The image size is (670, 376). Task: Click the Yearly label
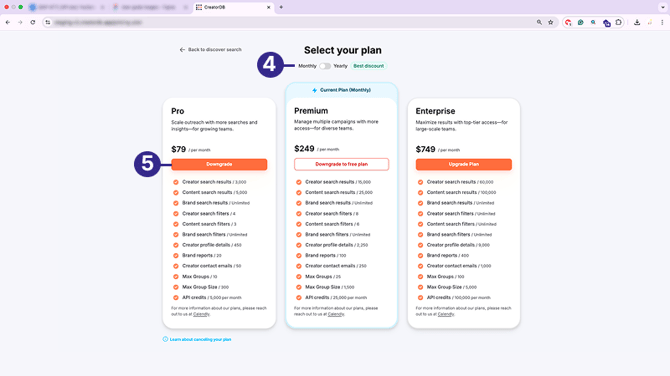[x=341, y=66]
